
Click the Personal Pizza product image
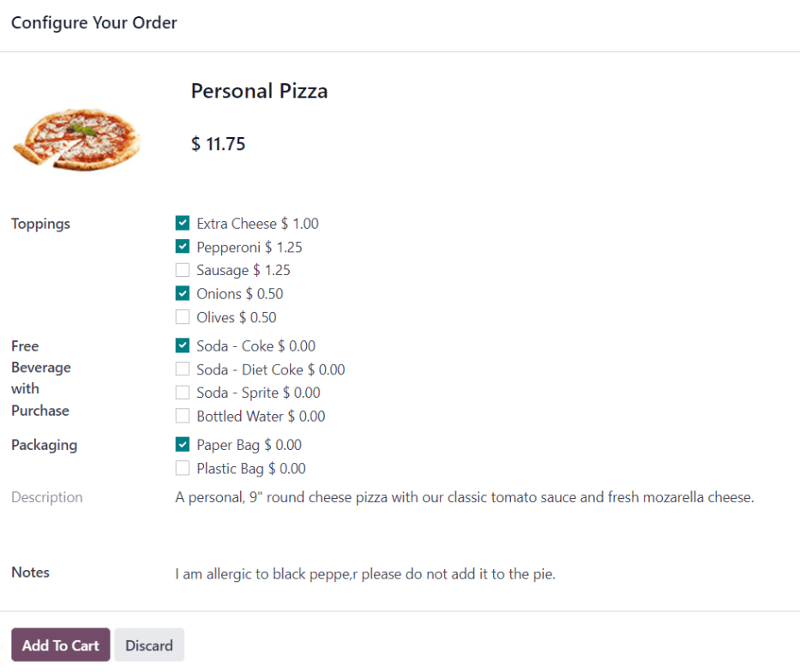tap(76, 137)
